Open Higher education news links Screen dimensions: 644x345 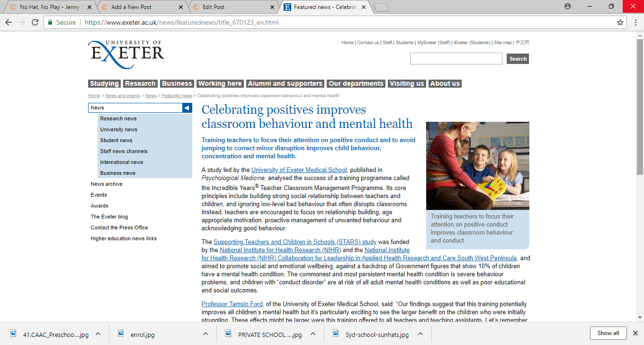[x=124, y=238]
